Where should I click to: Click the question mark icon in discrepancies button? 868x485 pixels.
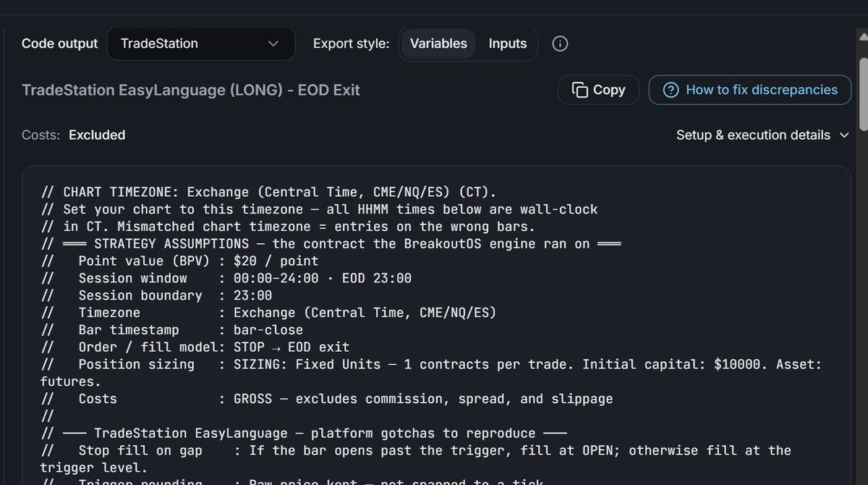click(671, 90)
